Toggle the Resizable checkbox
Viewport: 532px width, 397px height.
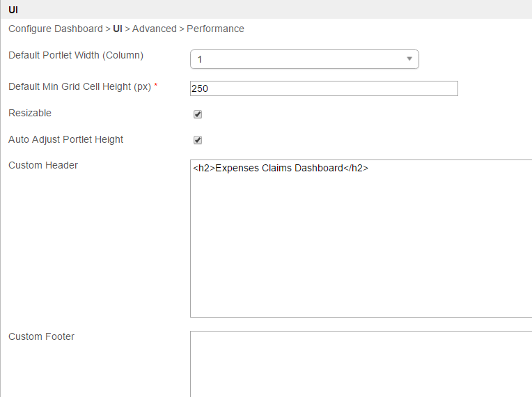tap(198, 114)
